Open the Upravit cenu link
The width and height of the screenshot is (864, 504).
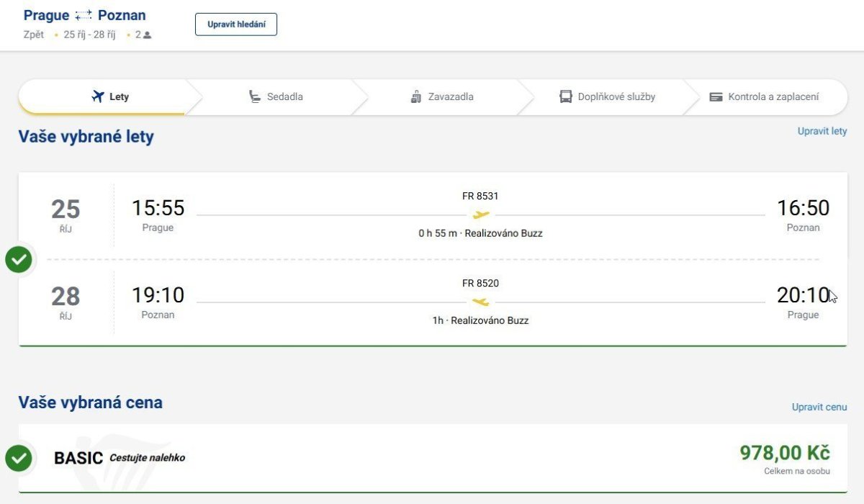819,407
